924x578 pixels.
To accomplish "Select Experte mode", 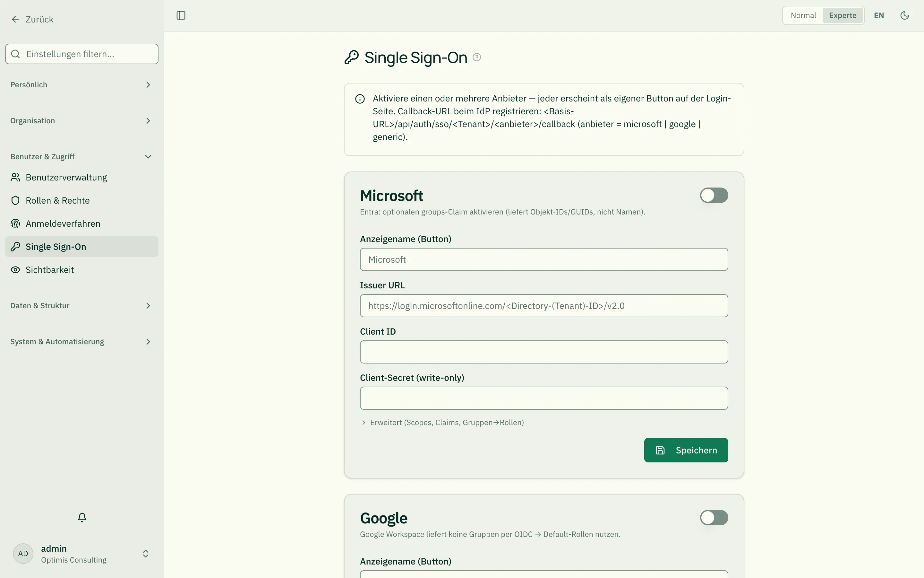I will coord(842,15).
